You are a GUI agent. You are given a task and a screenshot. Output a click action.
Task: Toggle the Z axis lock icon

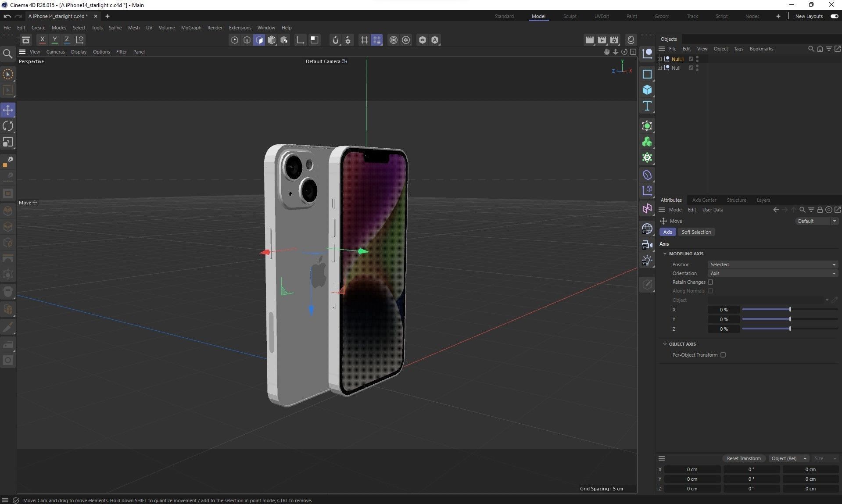click(x=67, y=40)
